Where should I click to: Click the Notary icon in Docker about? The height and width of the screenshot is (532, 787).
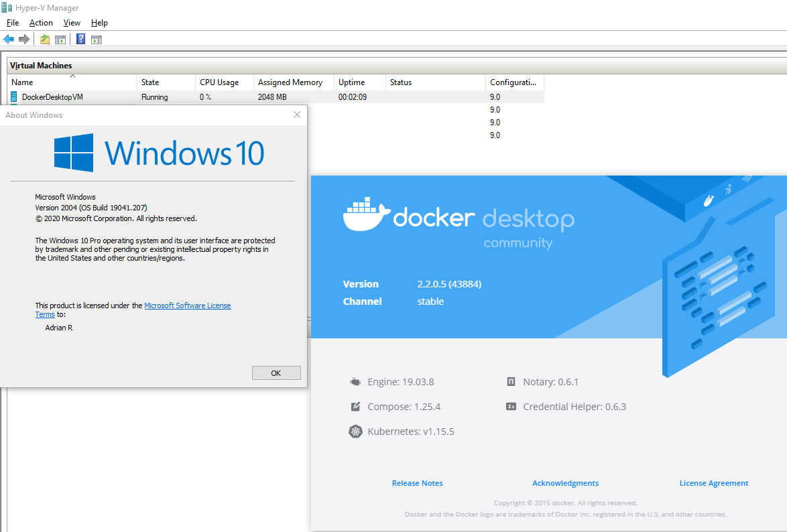[x=511, y=382]
